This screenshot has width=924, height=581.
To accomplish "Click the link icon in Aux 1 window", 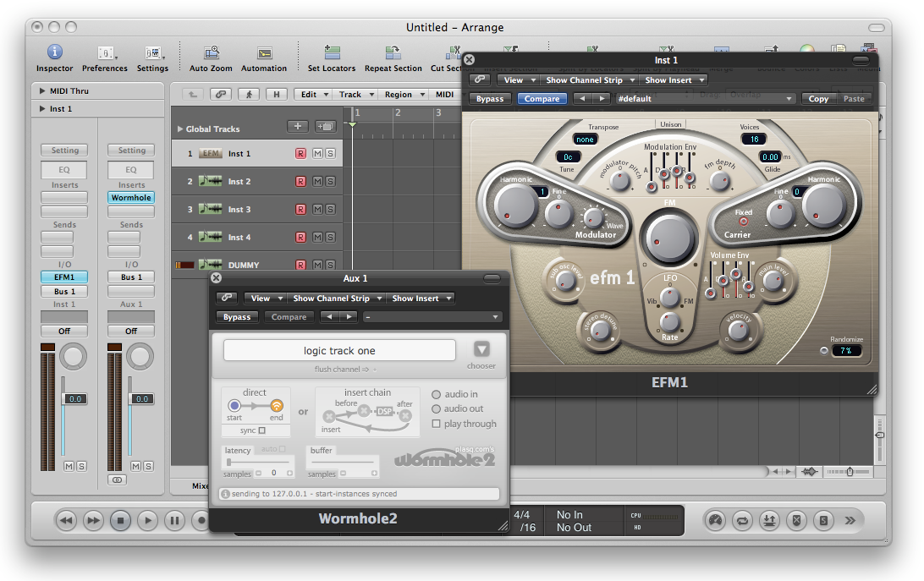I will coord(227,299).
